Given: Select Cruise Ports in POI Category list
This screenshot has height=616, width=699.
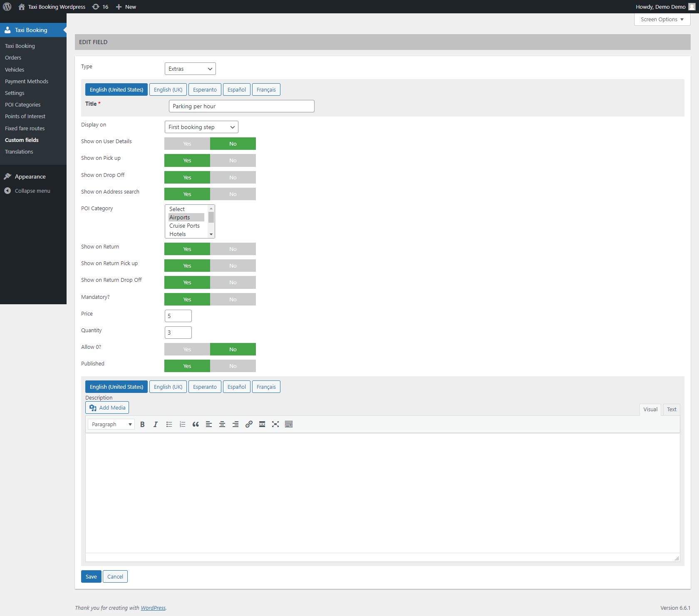Looking at the screenshot, I should [x=186, y=226].
